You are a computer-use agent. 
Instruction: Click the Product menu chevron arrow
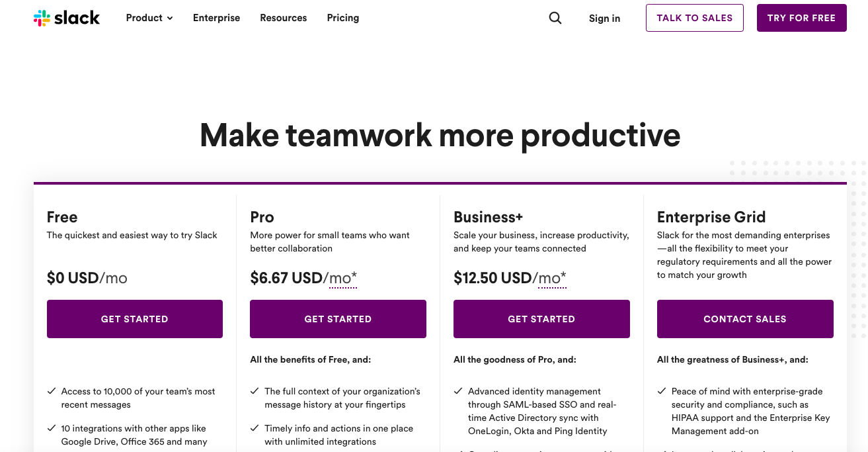(x=170, y=19)
